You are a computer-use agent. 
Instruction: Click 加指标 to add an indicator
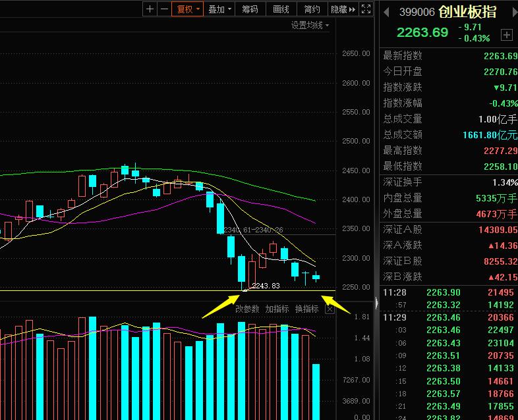click(x=277, y=309)
